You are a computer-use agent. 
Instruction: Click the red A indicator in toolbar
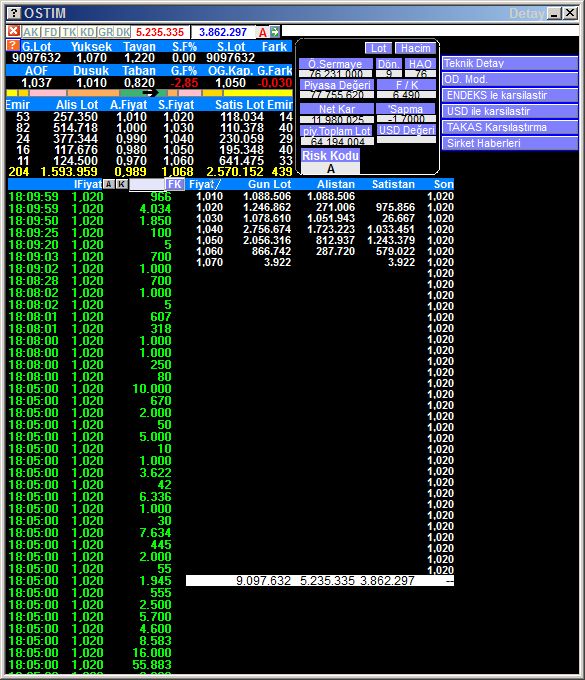coord(262,32)
